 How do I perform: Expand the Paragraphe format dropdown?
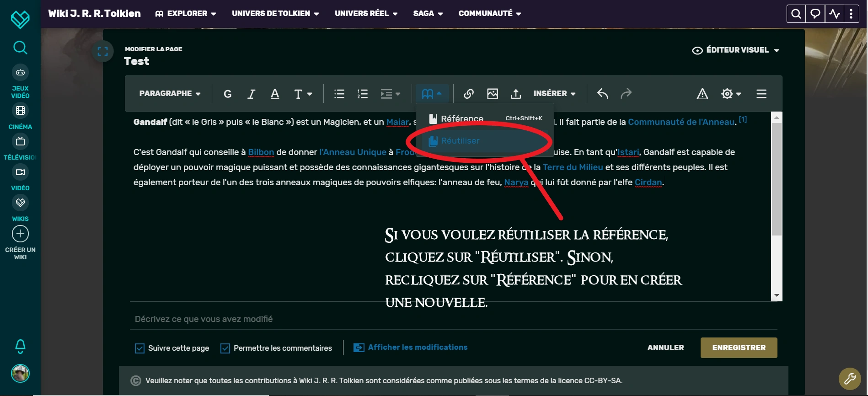point(170,94)
